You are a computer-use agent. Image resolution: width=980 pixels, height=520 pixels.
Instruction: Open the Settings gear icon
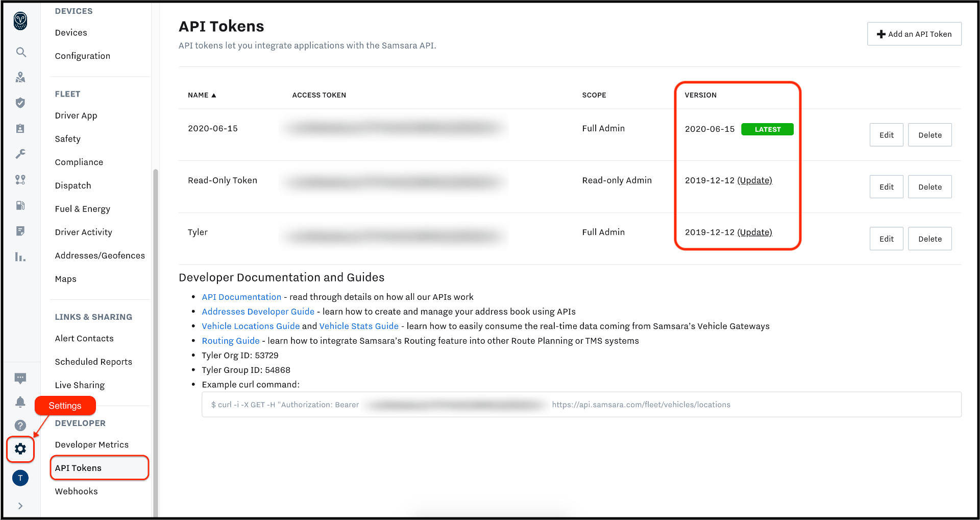pos(20,449)
